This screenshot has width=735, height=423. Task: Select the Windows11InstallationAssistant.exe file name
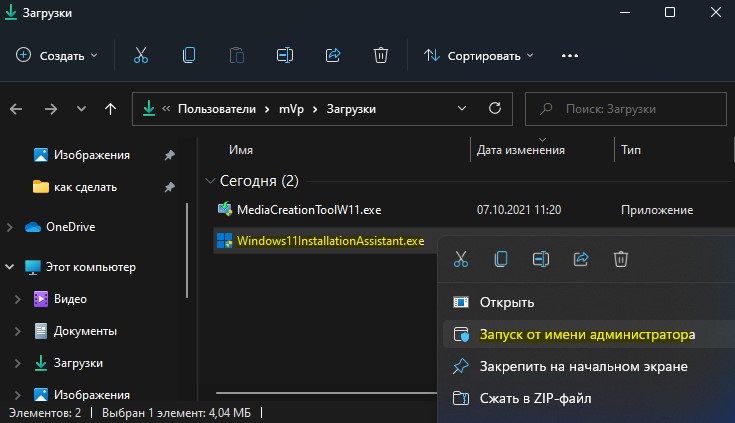point(330,241)
